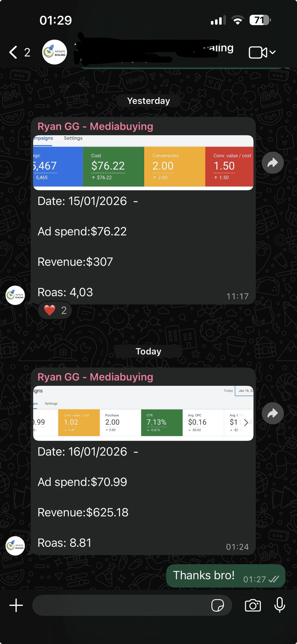Open the 7.13% CTR screenshot image
Image resolution: width=297 pixels, height=644 pixels.
tap(143, 413)
